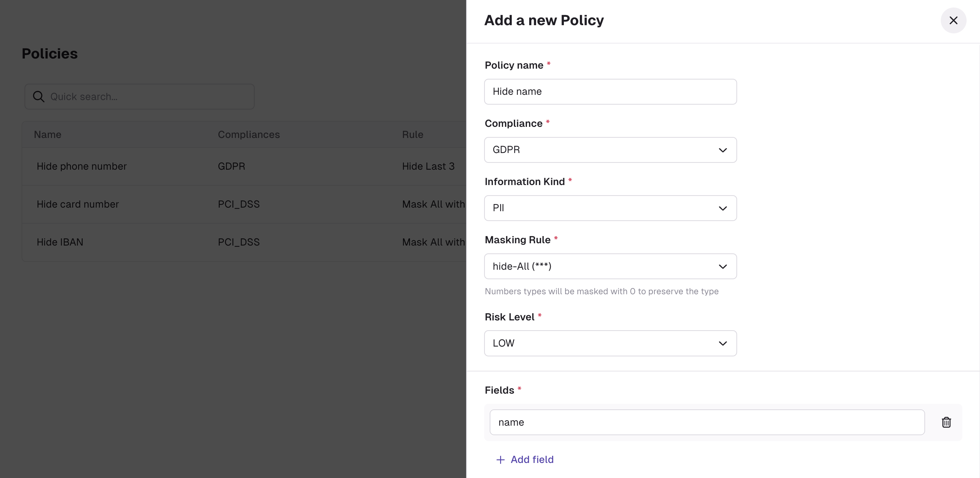The width and height of the screenshot is (980, 478).
Task: Click Mask All rule in Hide IBAN row
Action: (x=434, y=242)
